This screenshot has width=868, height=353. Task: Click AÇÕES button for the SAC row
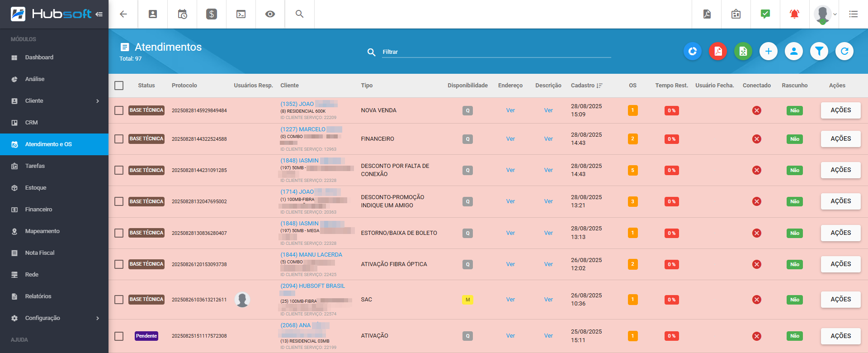click(x=840, y=300)
